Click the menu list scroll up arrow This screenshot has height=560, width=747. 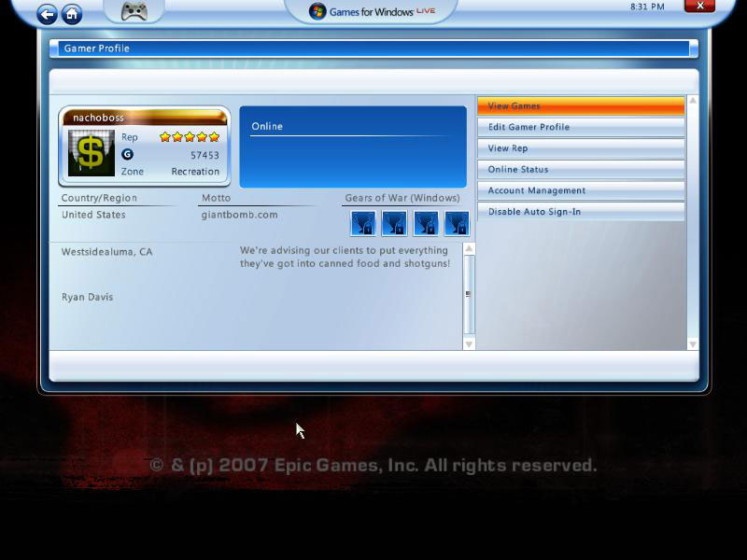pyautogui.click(x=693, y=101)
